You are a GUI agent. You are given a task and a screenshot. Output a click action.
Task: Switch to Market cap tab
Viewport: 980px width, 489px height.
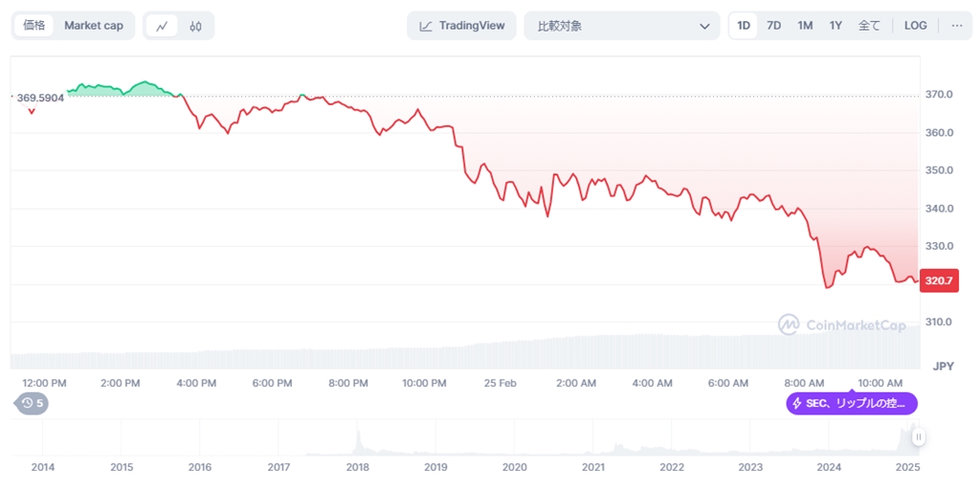(94, 26)
